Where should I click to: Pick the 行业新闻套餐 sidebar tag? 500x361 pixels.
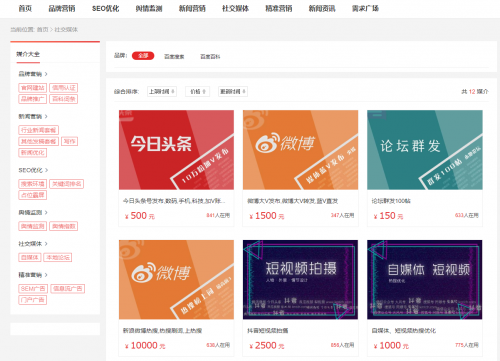(39, 130)
